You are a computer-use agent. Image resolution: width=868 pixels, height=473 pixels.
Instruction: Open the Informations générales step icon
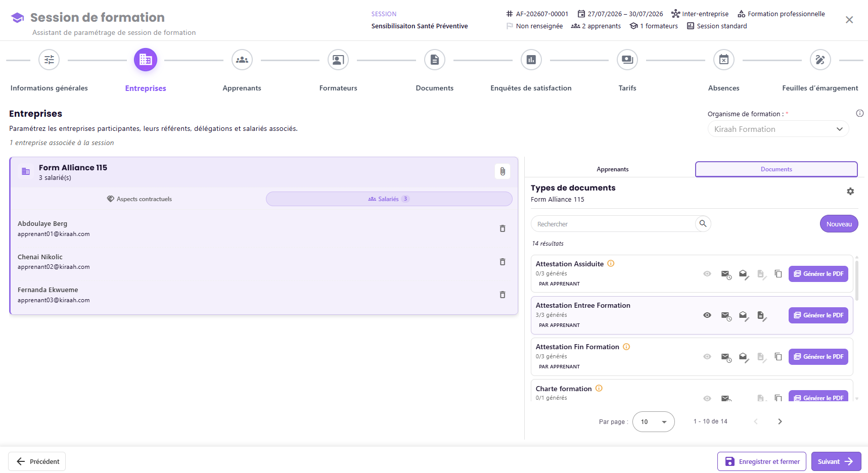49,60
